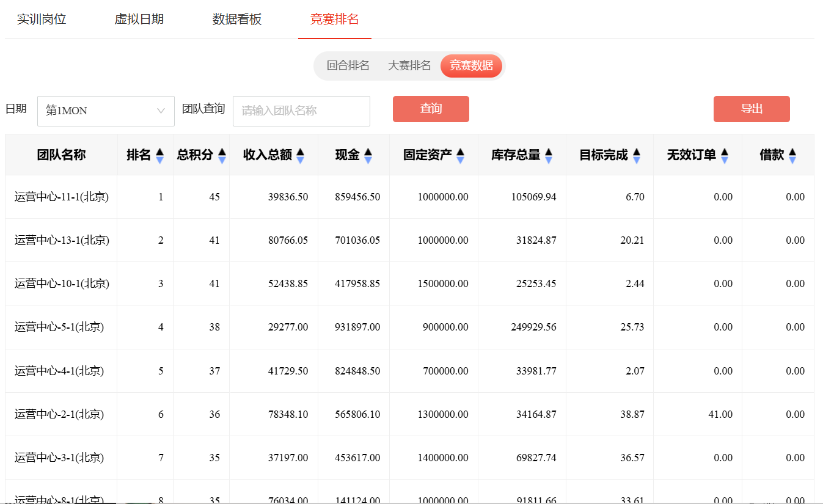Click fixed assets value 1500000.00
This screenshot has width=823, height=504.
pyautogui.click(x=443, y=283)
